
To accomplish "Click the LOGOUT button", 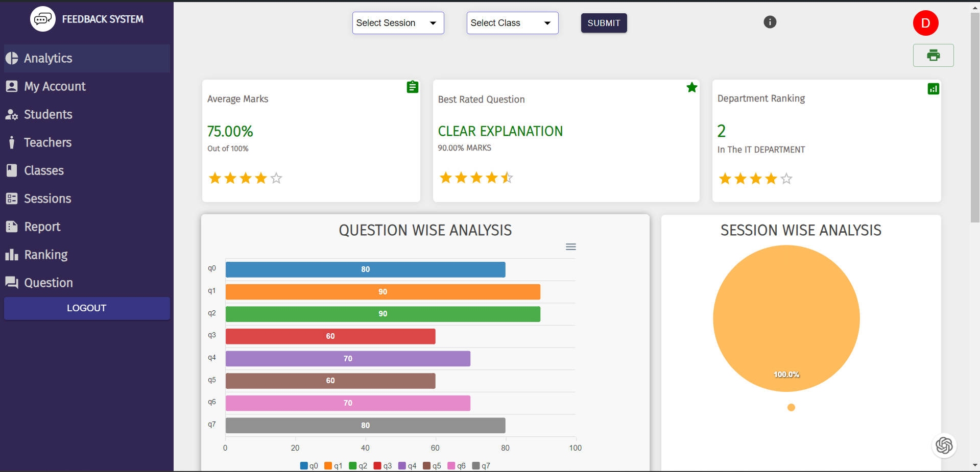I will [87, 308].
